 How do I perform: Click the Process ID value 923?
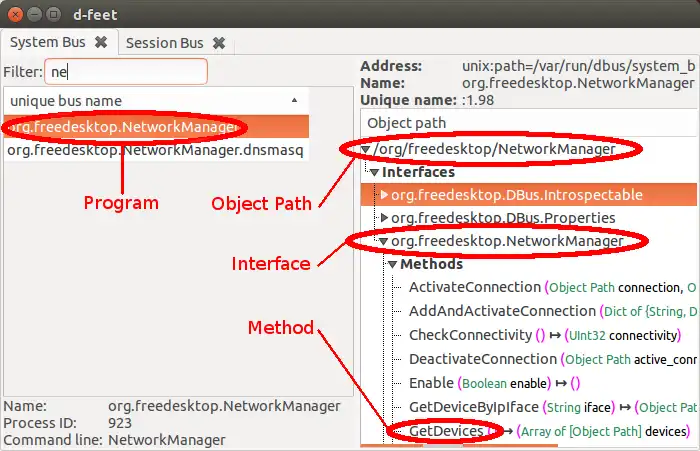[120, 423]
